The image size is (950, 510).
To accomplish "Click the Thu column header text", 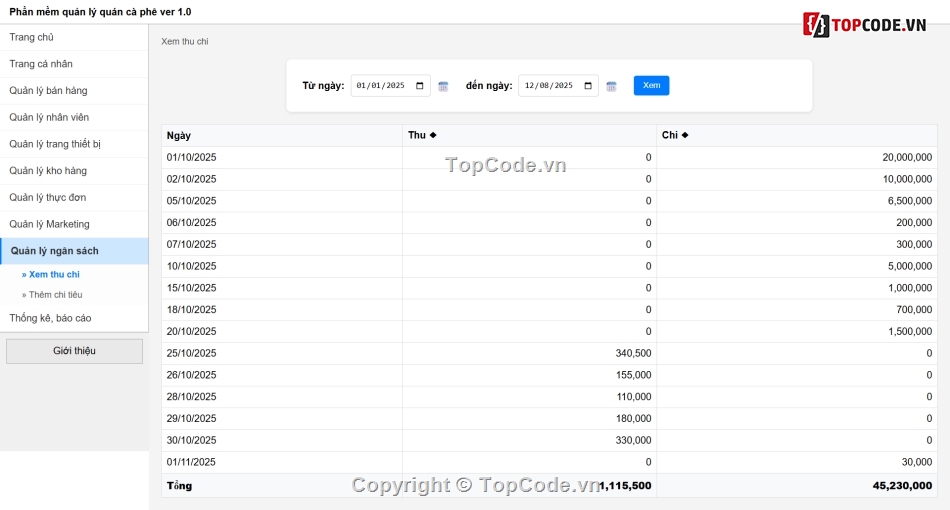I will 417,135.
